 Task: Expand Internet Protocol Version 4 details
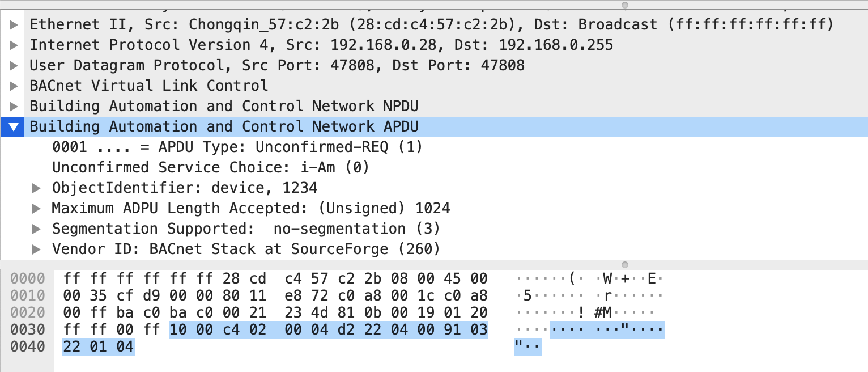(x=12, y=45)
